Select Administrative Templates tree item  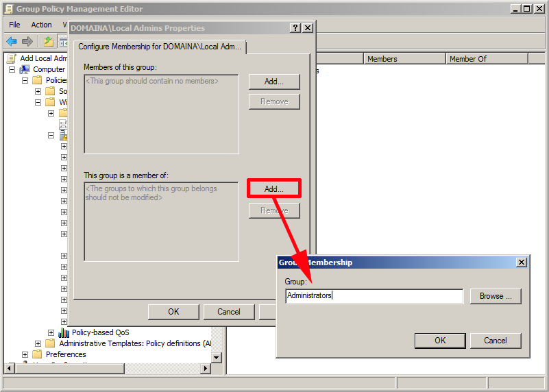click(135, 343)
